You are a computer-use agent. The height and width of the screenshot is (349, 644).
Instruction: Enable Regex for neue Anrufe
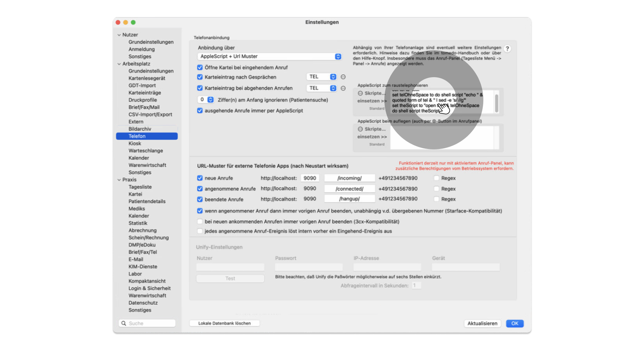pos(436,178)
